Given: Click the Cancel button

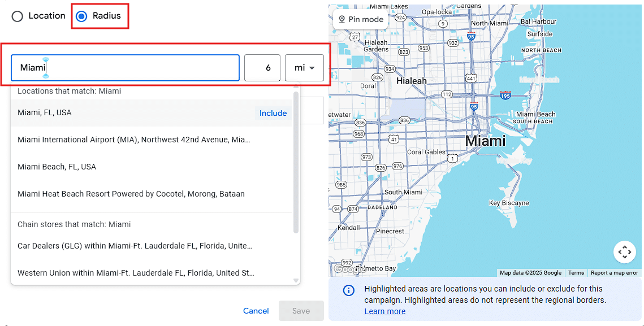Looking at the screenshot, I should (256, 311).
